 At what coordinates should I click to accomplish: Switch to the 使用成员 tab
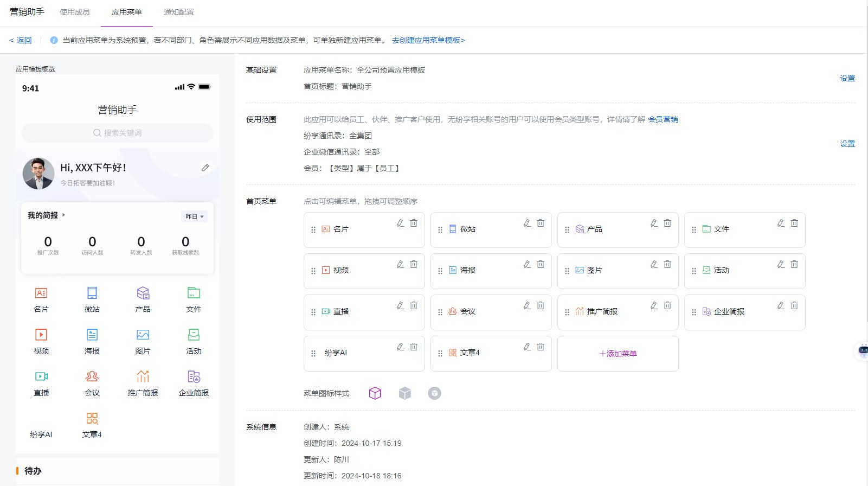coord(75,12)
